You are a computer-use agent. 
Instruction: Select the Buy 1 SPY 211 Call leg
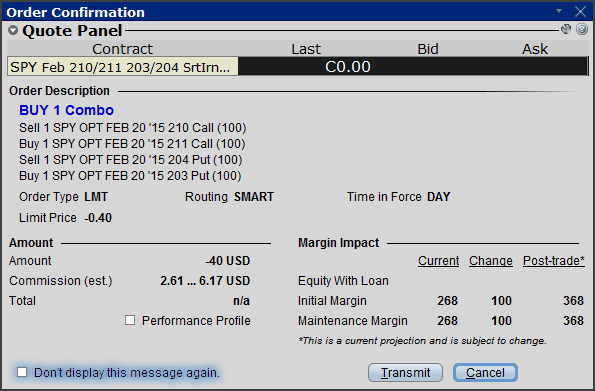pyautogui.click(x=132, y=144)
